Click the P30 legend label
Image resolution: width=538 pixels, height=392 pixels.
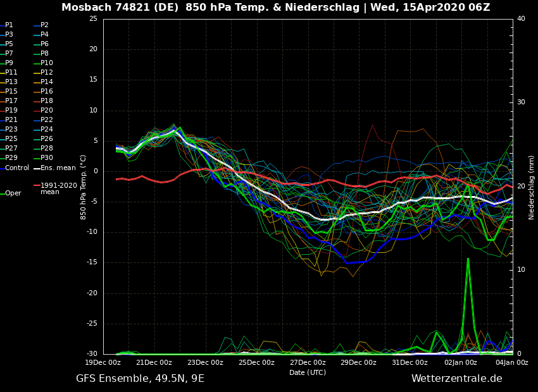coord(47,158)
